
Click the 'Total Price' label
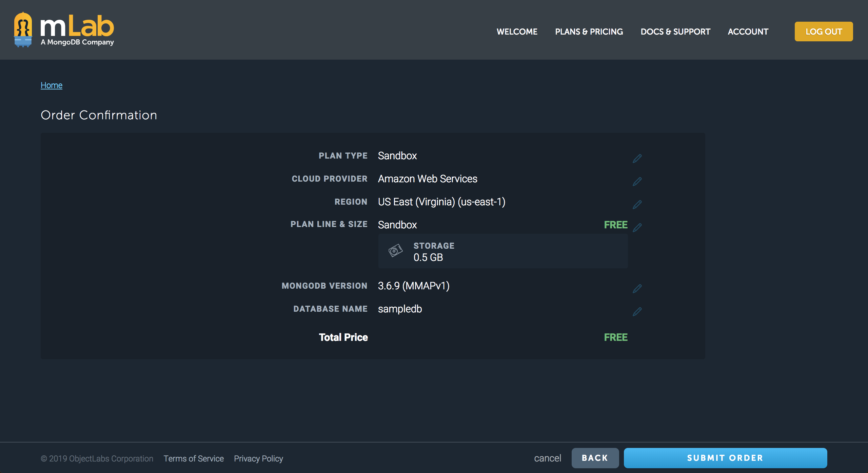[343, 337]
